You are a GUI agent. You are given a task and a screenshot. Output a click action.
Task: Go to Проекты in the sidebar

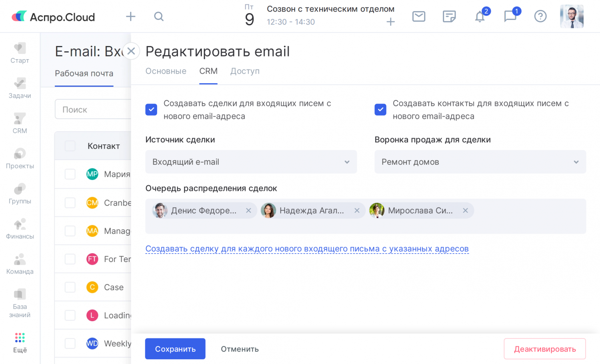coord(20,158)
